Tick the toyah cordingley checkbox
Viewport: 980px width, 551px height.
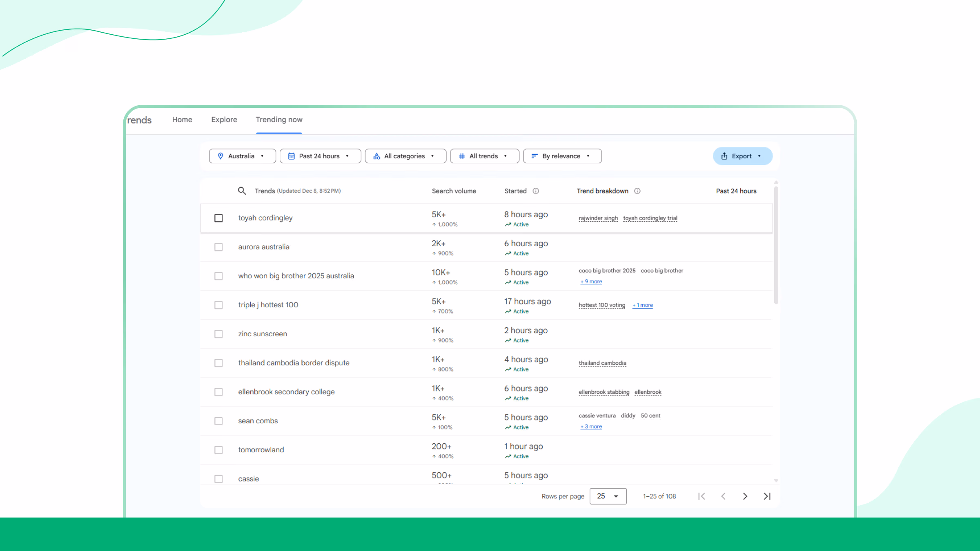(x=218, y=218)
